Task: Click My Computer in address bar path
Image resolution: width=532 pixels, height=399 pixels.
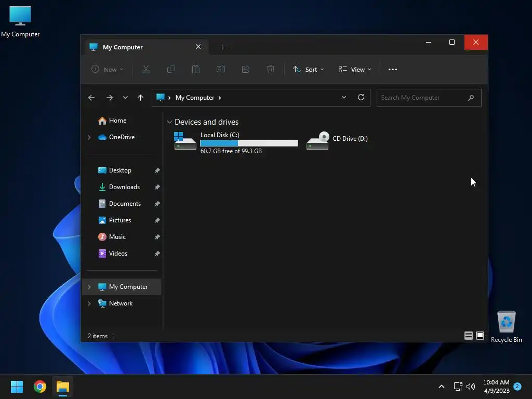Action: 195,98
